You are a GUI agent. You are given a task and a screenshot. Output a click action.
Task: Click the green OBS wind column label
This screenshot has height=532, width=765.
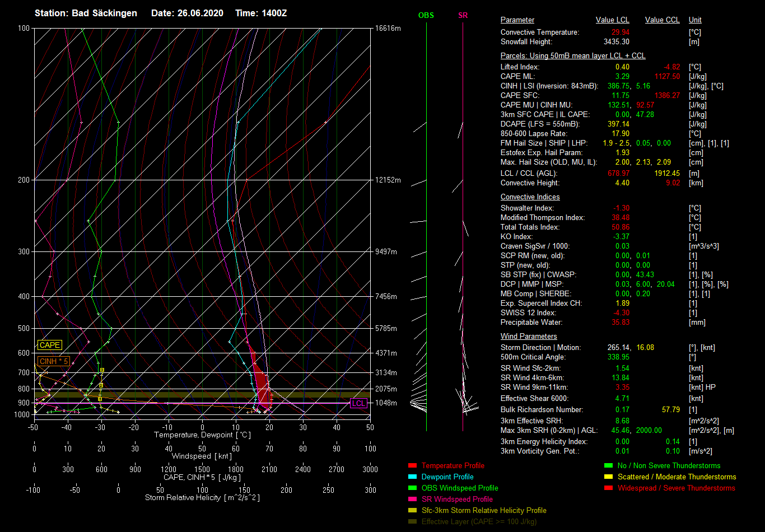[426, 16]
